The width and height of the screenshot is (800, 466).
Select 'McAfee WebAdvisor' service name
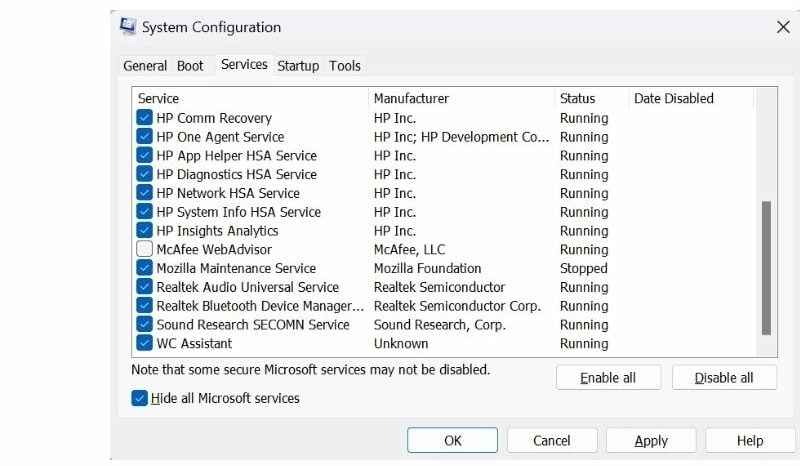(214, 250)
